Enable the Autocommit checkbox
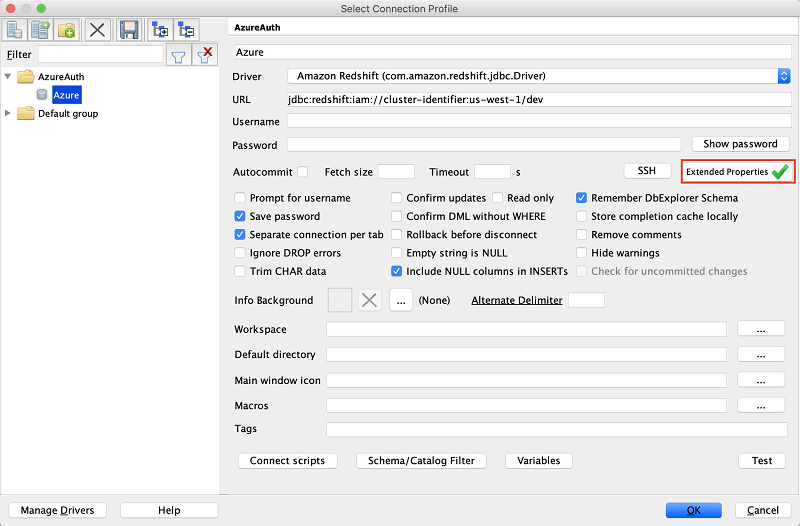800x526 pixels. (303, 172)
